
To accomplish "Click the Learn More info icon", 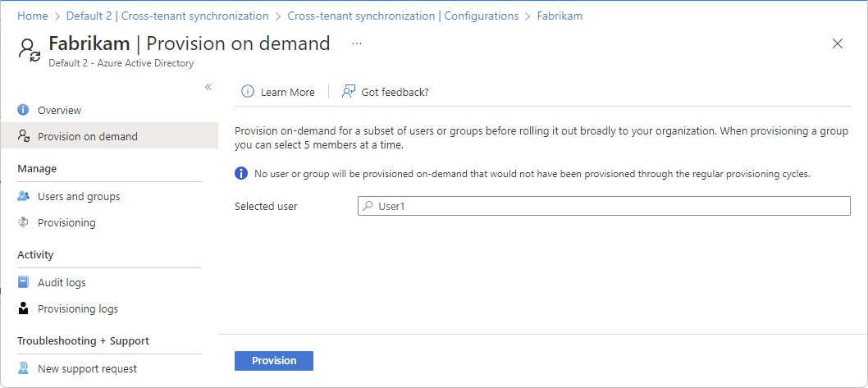I will [x=248, y=92].
